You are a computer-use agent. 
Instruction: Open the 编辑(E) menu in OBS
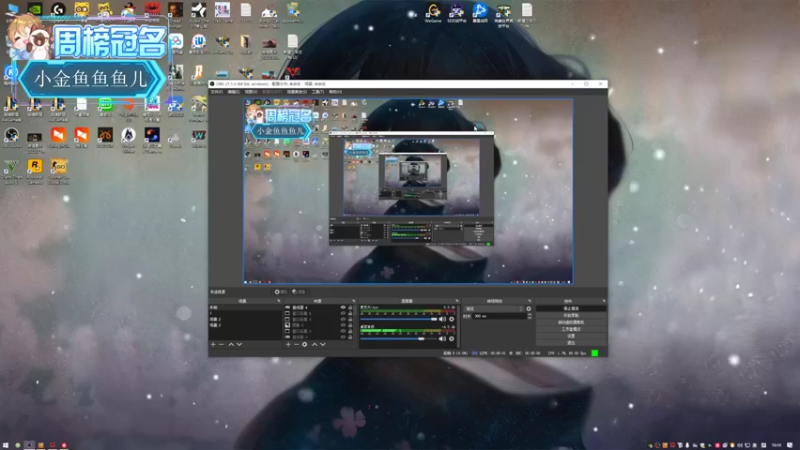pos(234,92)
